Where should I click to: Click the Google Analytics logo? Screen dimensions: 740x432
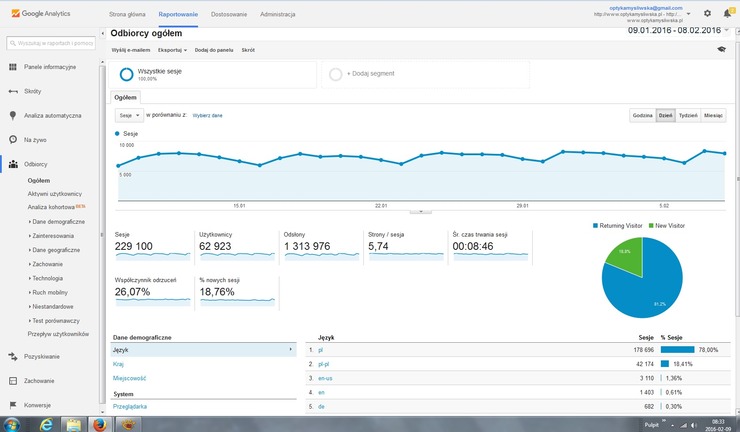point(41,14)
